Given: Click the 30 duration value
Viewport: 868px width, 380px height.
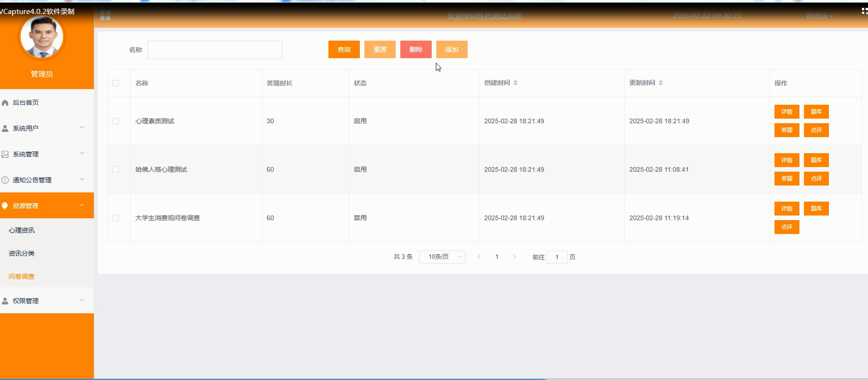Looking at the screenshot, I should point(270,121).
